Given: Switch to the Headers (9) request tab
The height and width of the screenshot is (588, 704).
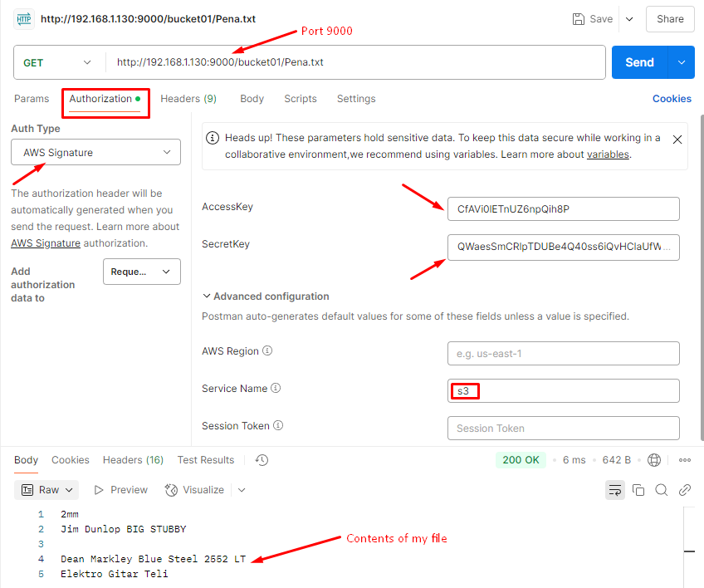Looking at the screenshot, I should (x=188, y=99).
